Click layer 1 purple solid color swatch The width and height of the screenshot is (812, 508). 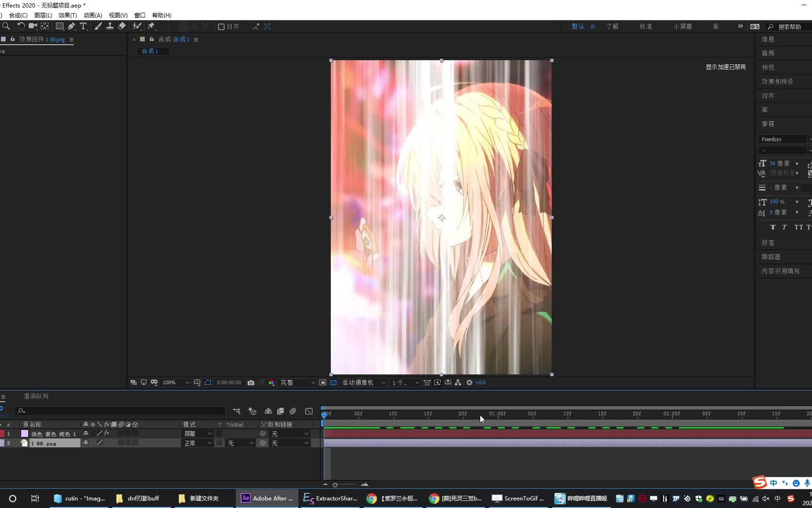pyautogui.click(x=24, y=434)
